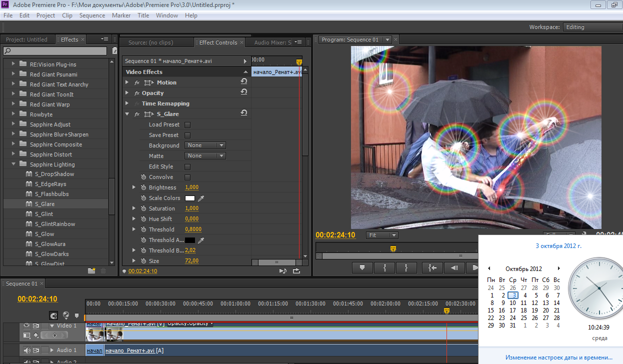The height and width of the screenshot is (364, 623).
Task: Open the Sequence menu
Action: [x=92, y=15]
